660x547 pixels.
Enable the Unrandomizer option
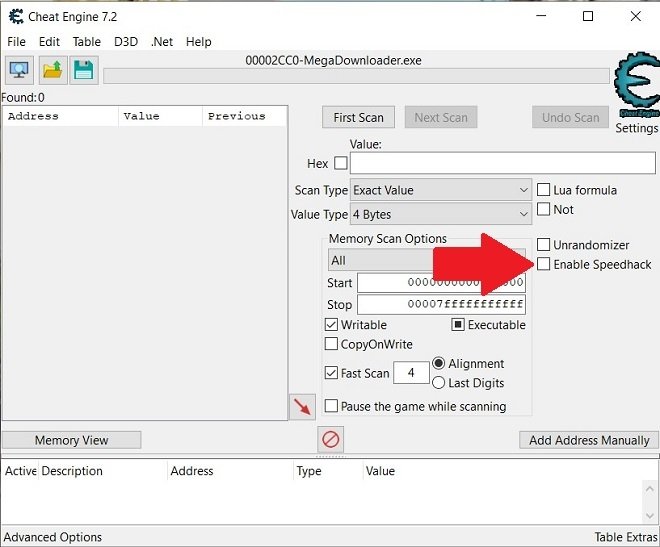(543, 244)
